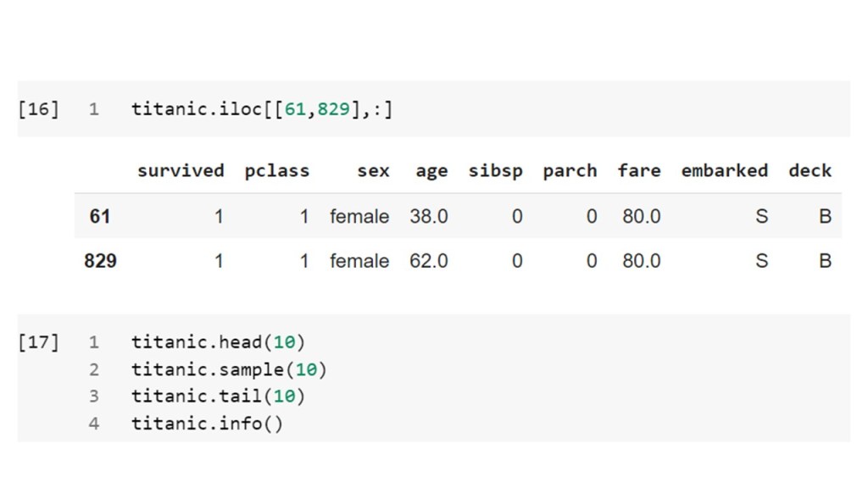Place cursor in titanic.head(10) line
This screenshot has width=868, height=488.
pos(218,342)
